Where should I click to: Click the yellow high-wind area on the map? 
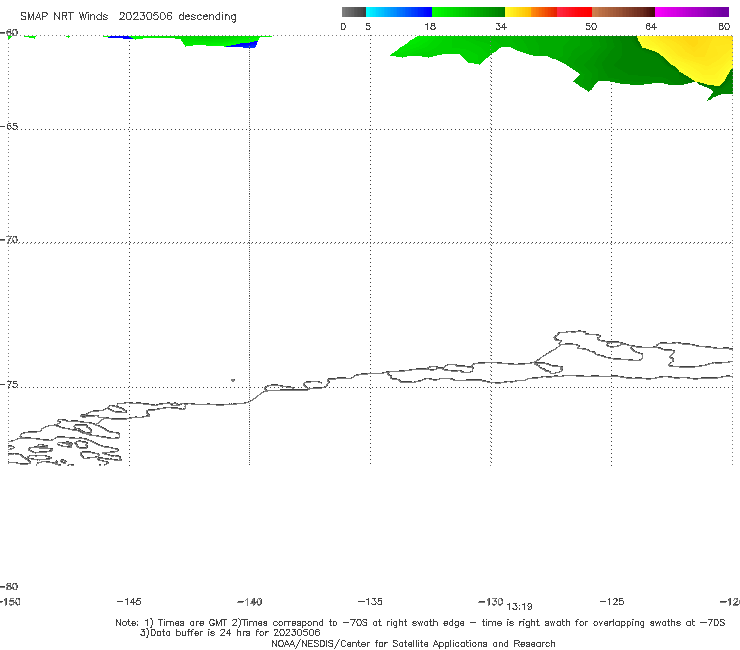696,57
